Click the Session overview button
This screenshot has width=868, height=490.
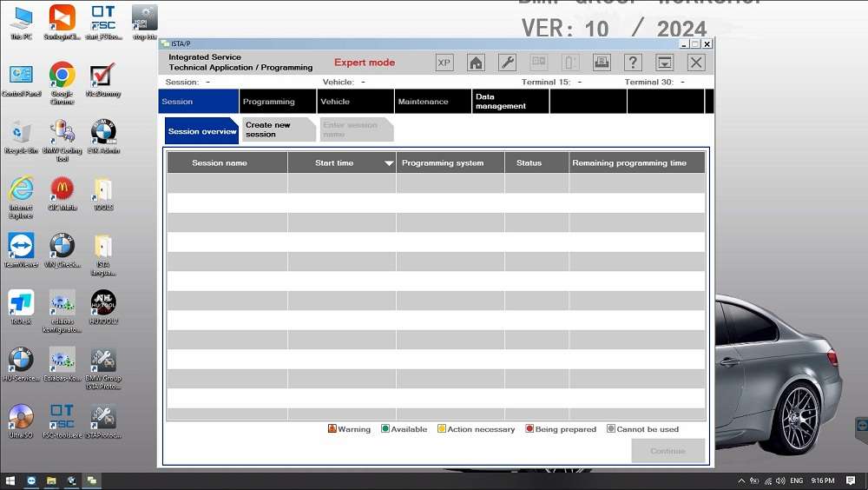tap(201, 131)
